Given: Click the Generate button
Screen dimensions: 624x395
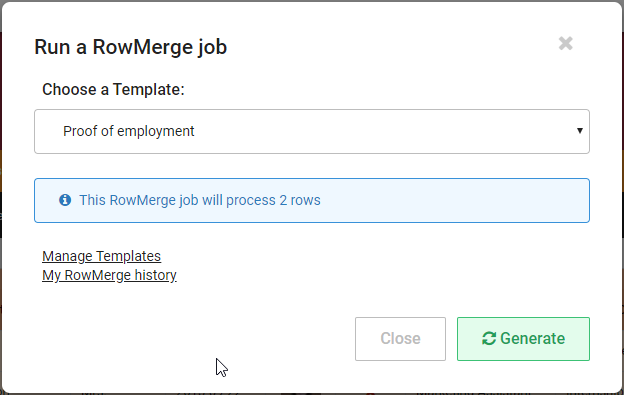Looking at the screenshot, I should click(x=523, y=339).
